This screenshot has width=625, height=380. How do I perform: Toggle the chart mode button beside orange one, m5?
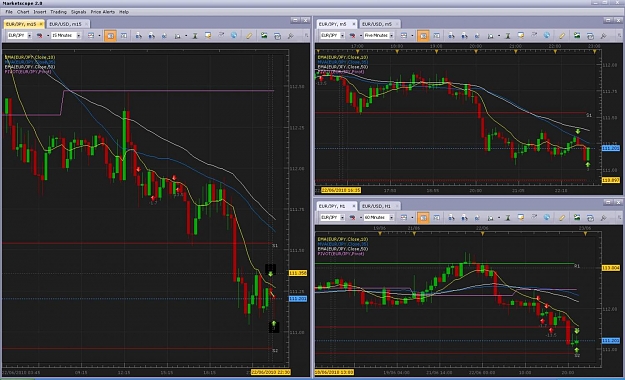[x=436, y=36]
